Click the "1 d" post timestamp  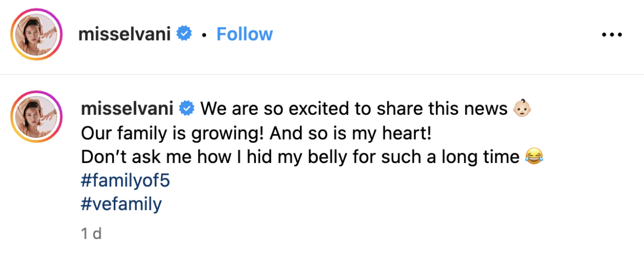(x=91, y=234)
